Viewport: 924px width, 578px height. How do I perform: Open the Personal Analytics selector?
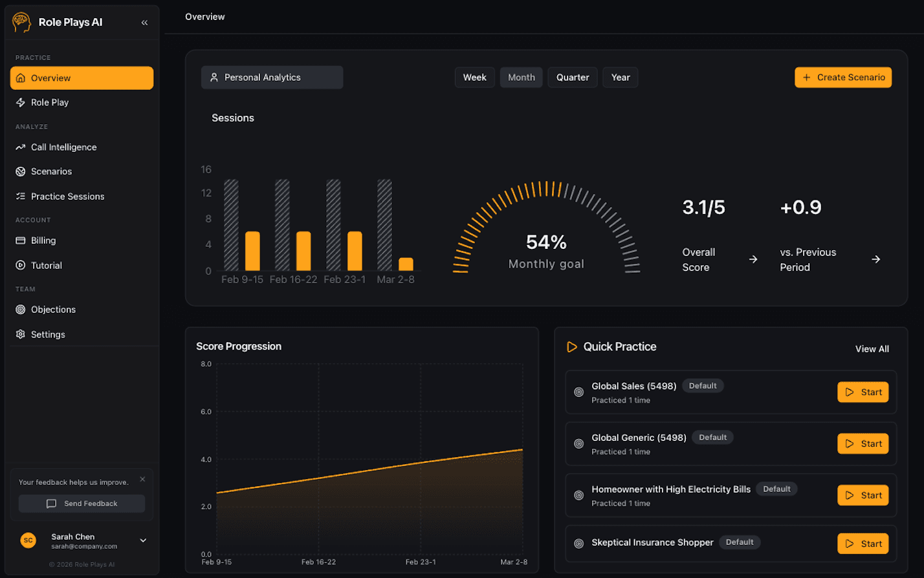tap(272, 77)
